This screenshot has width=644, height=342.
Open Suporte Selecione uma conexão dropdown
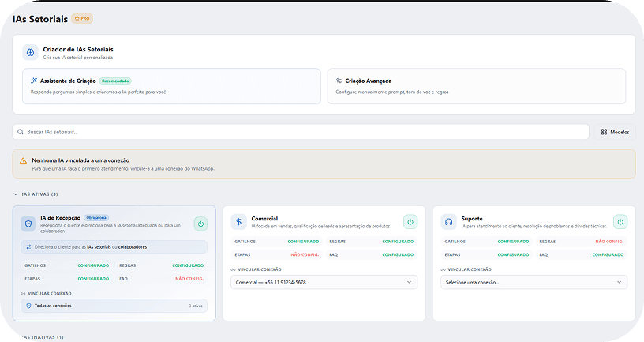tap(534, 283)
